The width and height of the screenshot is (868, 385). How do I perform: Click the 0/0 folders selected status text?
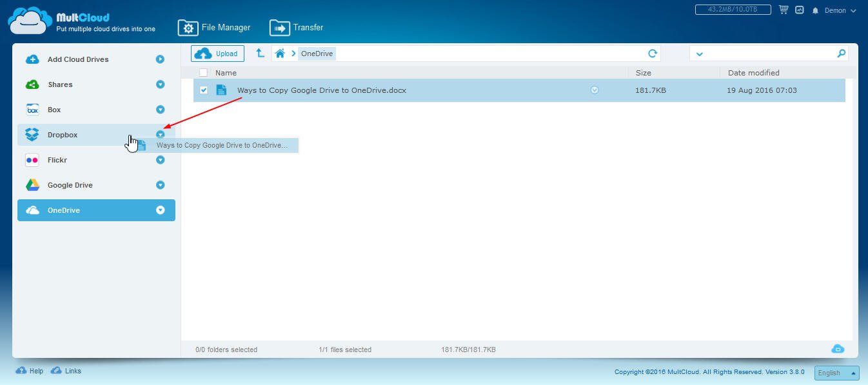(x=226, y=350)
